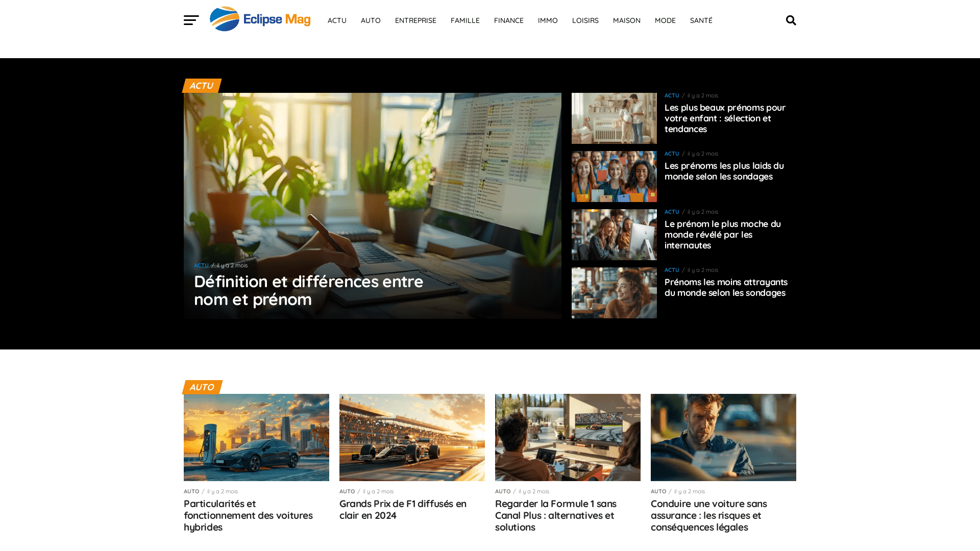This screenshot has width=980, height=551.
Task: Open image of driver reading papers
Action: pyautogui.click(x=723, y=437)
